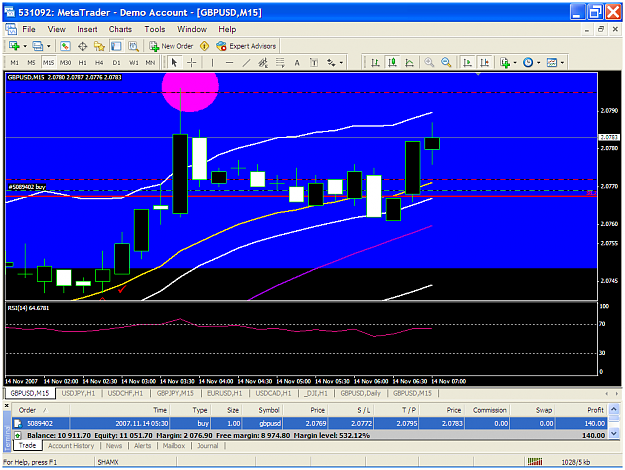Select the Text (A) tool
The width and height of the screenshot is (625, 470).
click(x=297, y=63)
